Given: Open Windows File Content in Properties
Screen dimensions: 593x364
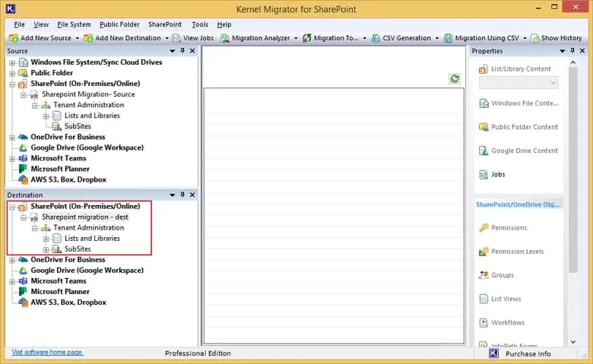Looking at the screenshot, I should (518, 103).
